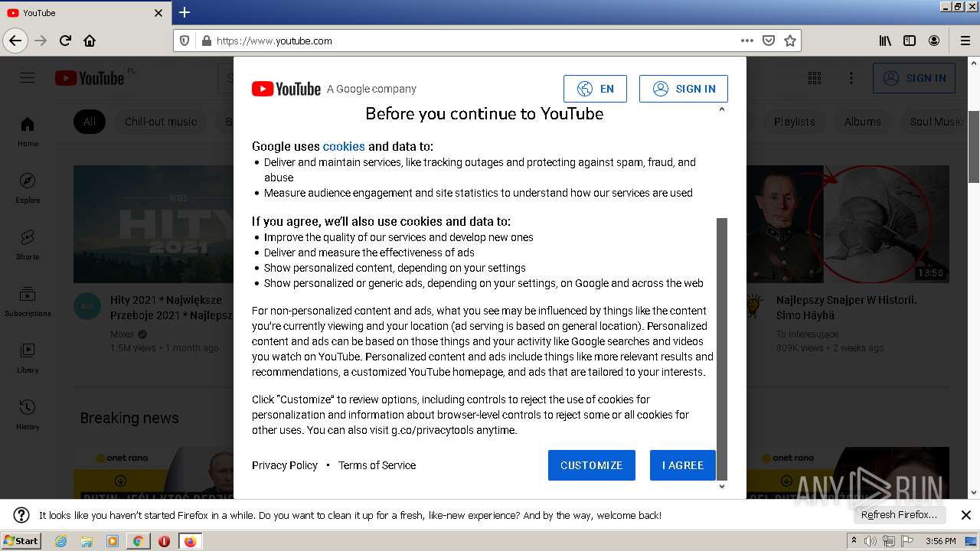Click the tracking protection shield icon
The image size is (980, 551).
185,41
